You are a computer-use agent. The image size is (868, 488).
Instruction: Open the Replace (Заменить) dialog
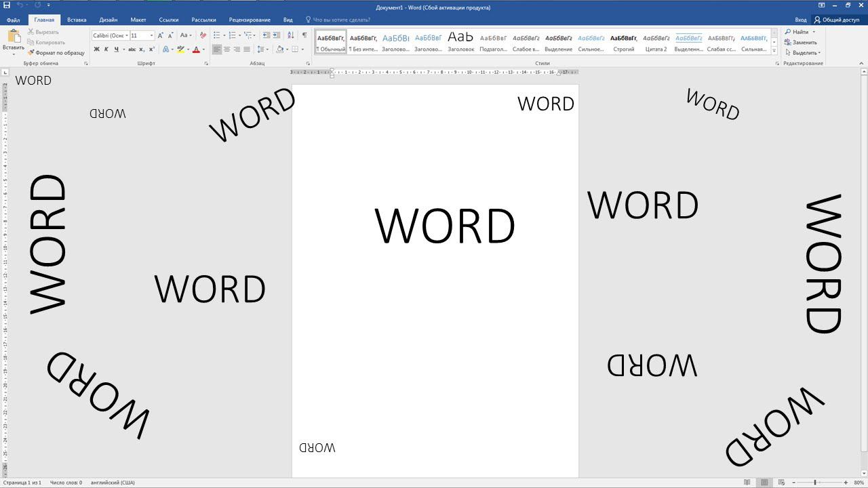pyautogui.click(x=800, y=42)
